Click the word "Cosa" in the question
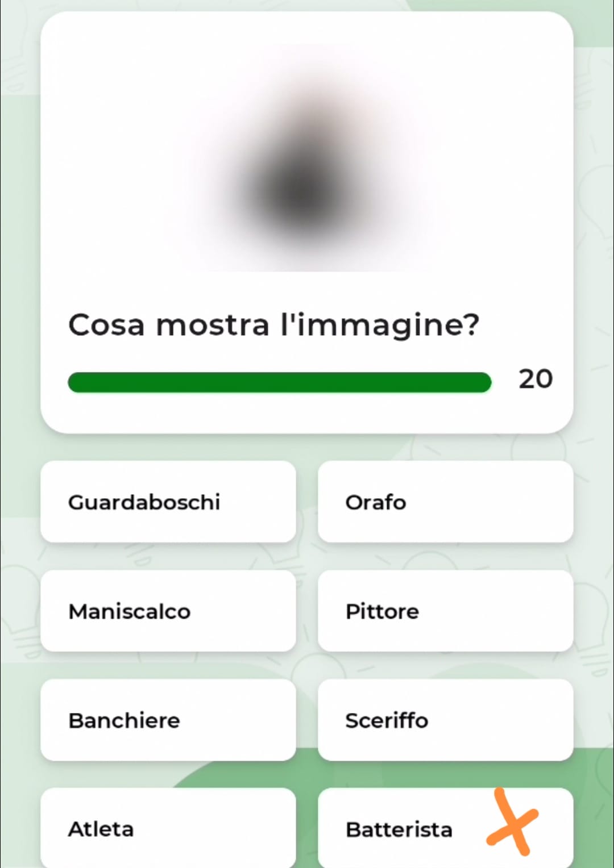Image resolution: width=614 pixels, height=868 pixels. (x=106, y=325)
